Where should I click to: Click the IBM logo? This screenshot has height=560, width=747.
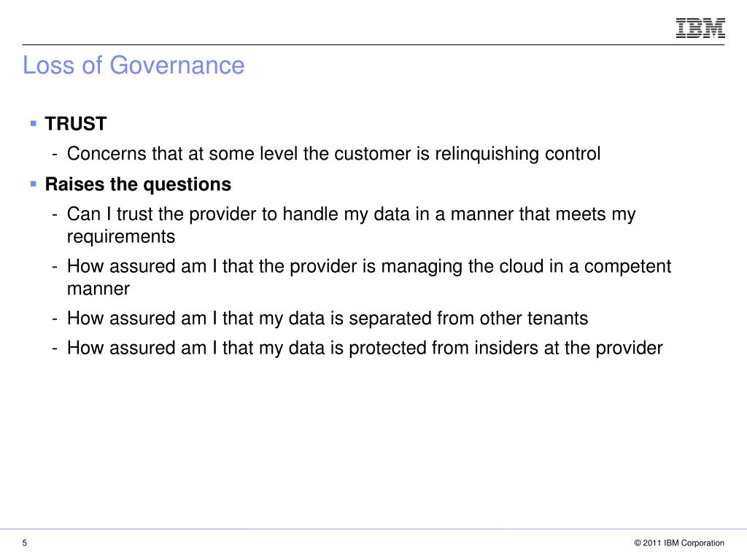tap(700, 28)
